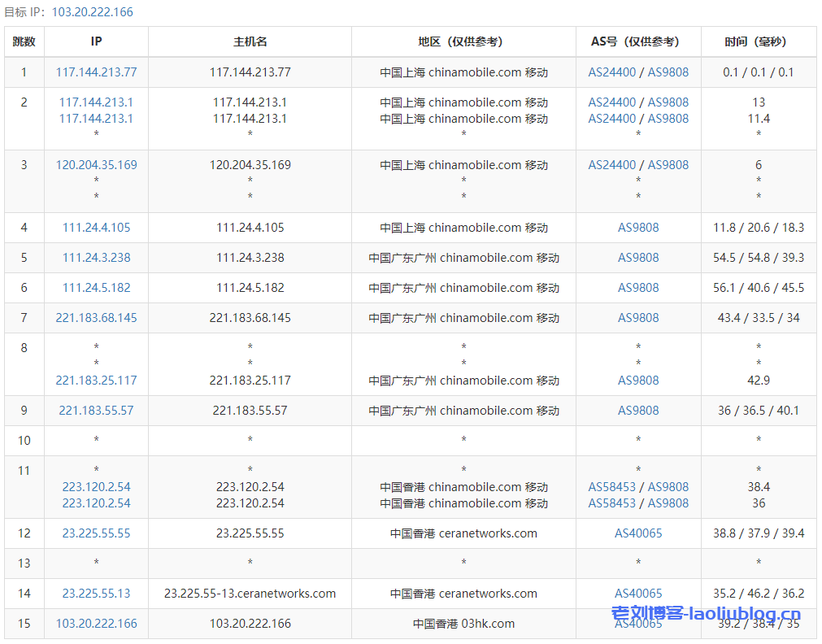Click the 时间（毫秒）column header
This screenshot has height=644, width=822.
pyautogui.click(x=758, y=41)
